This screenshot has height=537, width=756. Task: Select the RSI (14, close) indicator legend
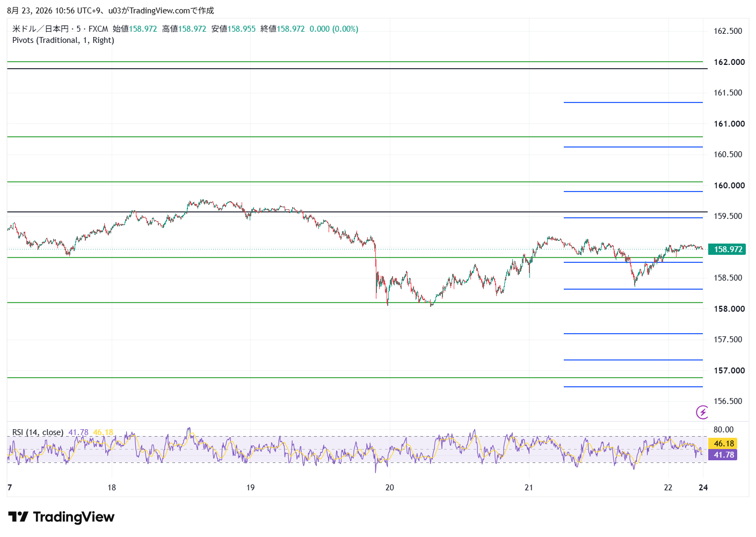point(38,432)
